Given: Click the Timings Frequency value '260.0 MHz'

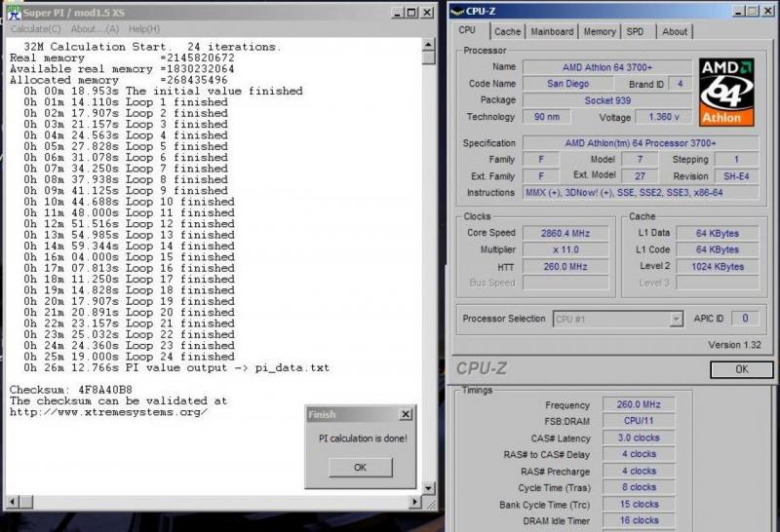Looking at the screenshot, I should (639, 404).
